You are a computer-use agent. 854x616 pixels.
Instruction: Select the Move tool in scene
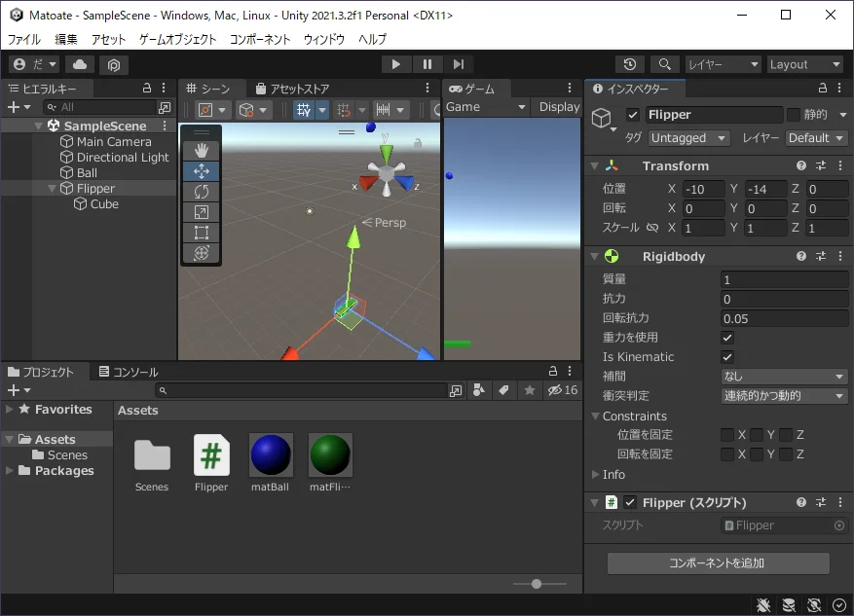[202, 171]
